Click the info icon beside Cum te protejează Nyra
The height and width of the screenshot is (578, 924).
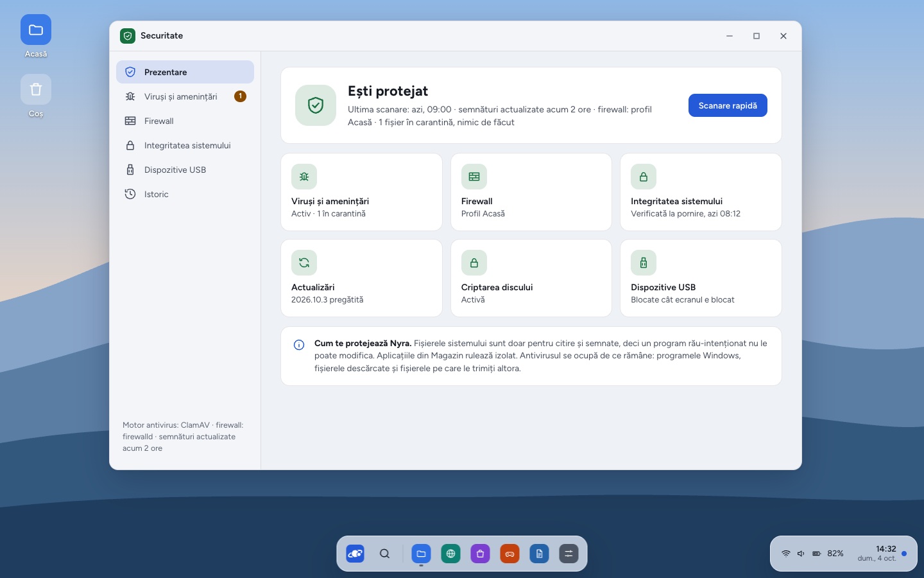(x=299, y=345)
